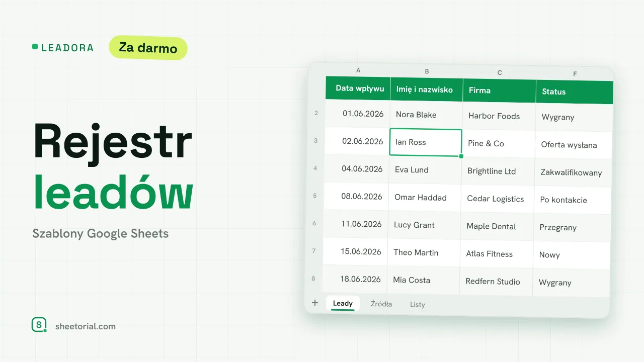
Task: Click company cell Redfern Studio
Action: click(x=496, y=282)
